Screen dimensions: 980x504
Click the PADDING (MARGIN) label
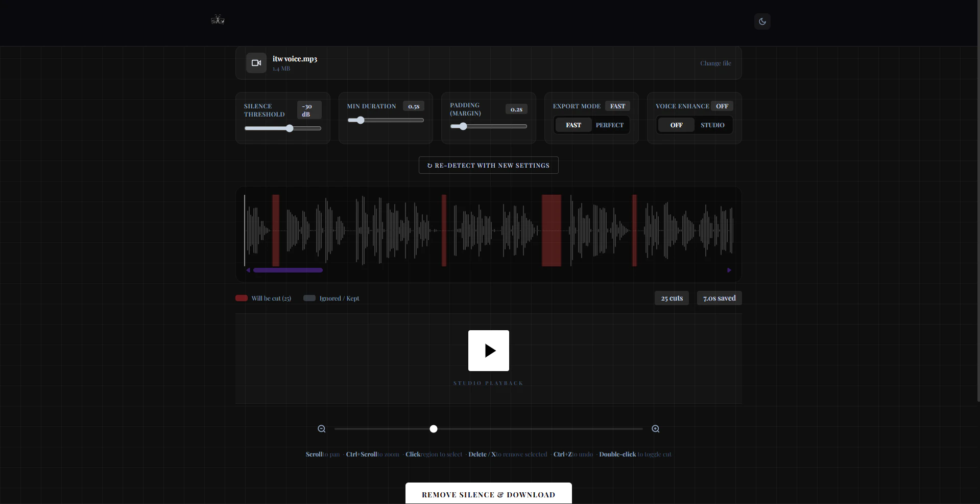pos(465,109)
